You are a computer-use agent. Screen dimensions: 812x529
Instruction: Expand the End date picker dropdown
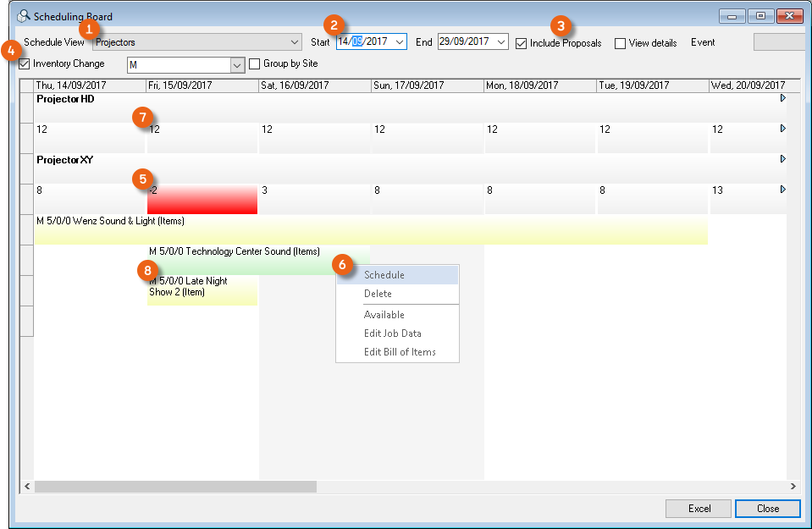pyautogui.click(x=501, y=41)
